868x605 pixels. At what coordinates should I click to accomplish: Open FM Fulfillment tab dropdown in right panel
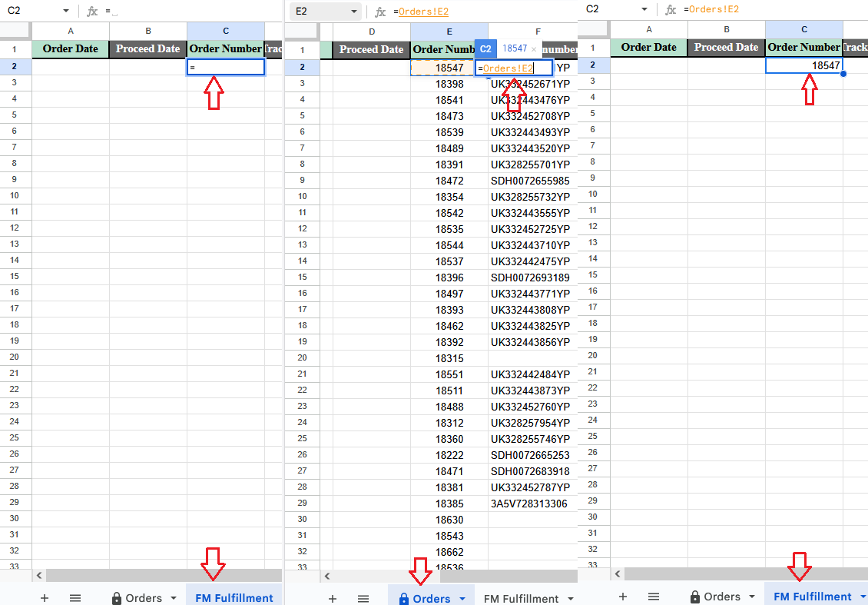click(x=863, y=597)
